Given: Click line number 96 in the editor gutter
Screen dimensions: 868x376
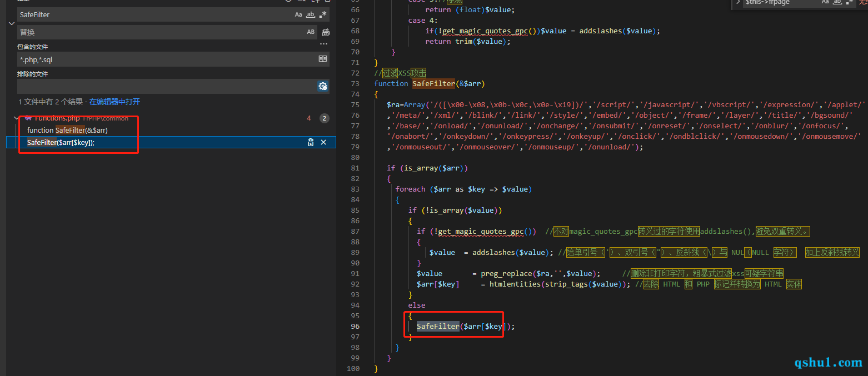Looking at the screenshot, I should tap(355, 326).
